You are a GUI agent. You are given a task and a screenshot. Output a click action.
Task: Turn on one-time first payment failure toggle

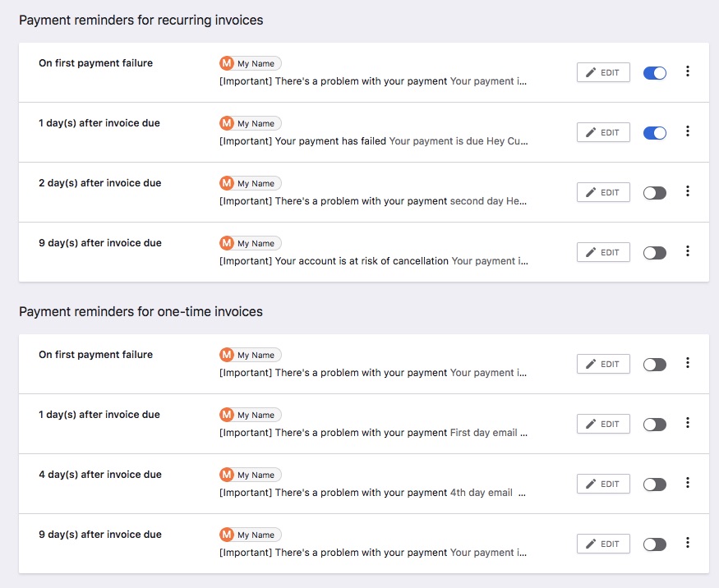pos(654,365)
